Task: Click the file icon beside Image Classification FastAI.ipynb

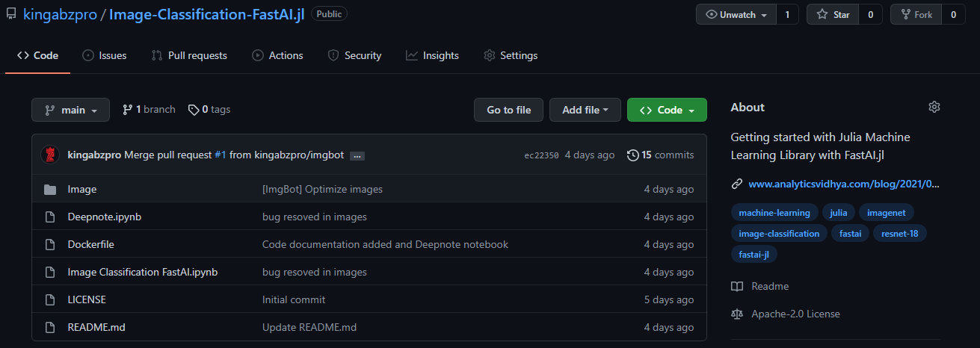Action: [x=50, y=273]
